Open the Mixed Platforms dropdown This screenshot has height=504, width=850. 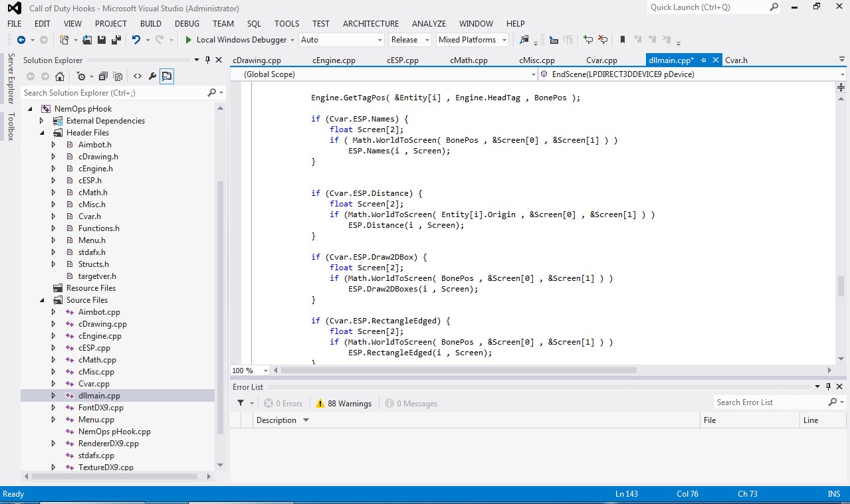point(504,40)
